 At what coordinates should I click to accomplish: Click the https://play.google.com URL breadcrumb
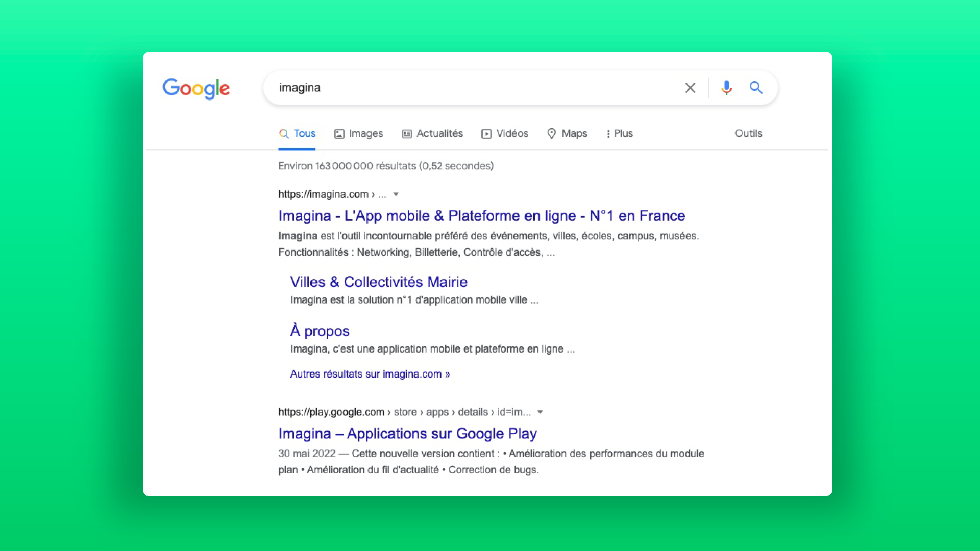coord(404,412)
